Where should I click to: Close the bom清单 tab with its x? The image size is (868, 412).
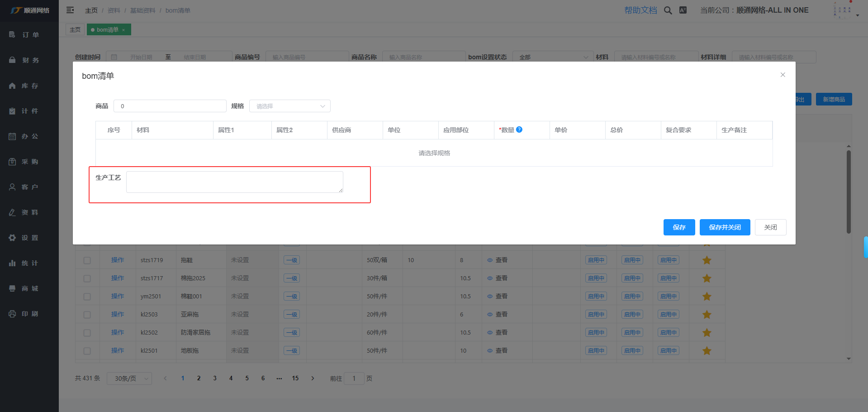123,30
